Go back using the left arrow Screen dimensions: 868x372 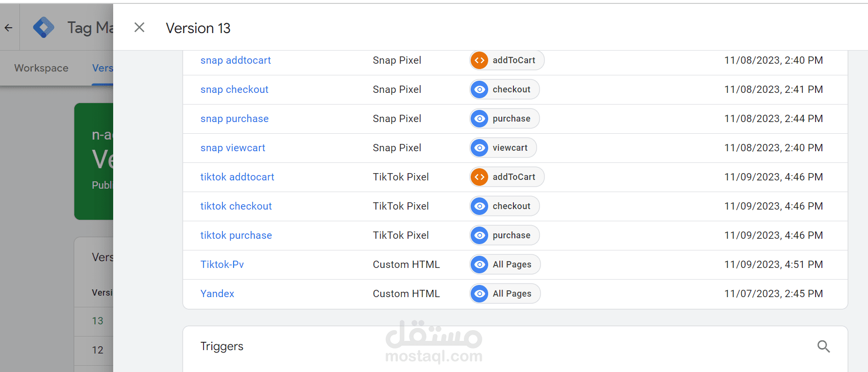tap(9, 28)
